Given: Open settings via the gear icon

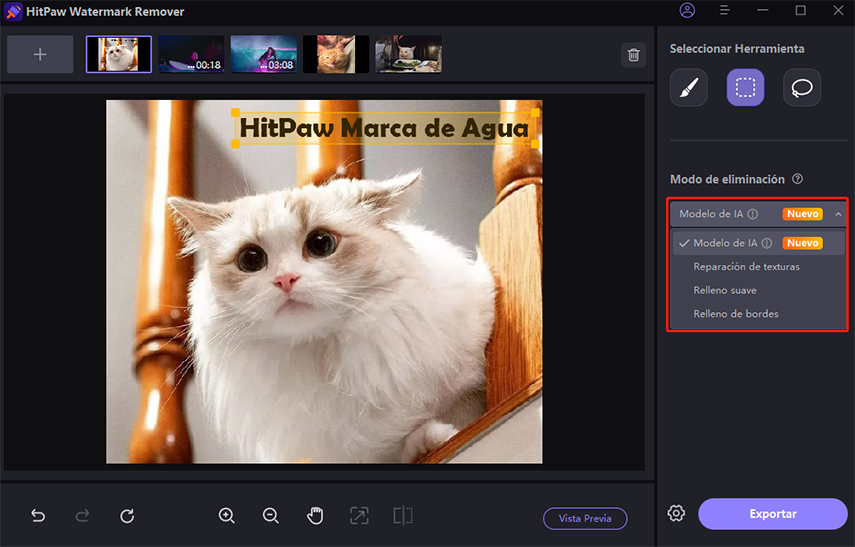Looking at the screenshot, I should [x=676, y=514].
